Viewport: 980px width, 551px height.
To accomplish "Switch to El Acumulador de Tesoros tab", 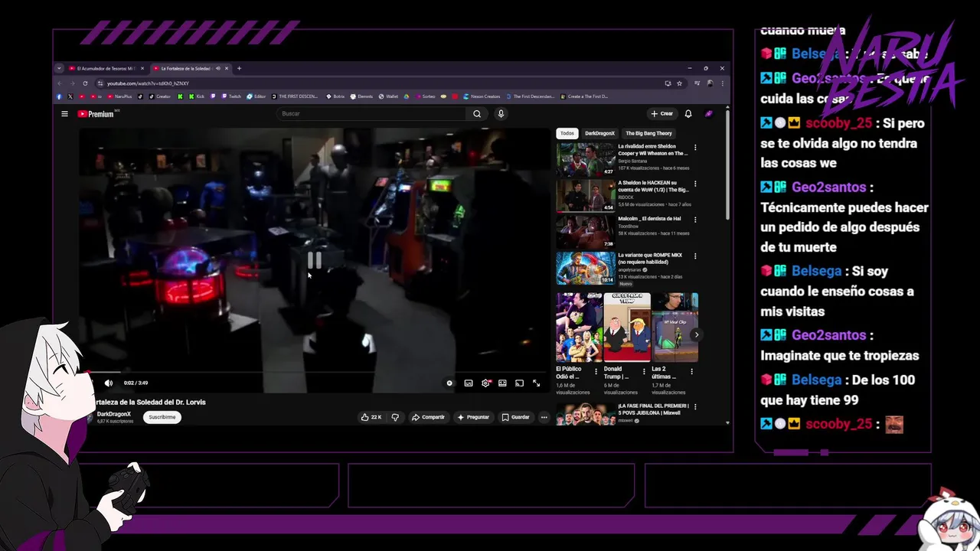I will pyautogui.click(x=103, y=68).
